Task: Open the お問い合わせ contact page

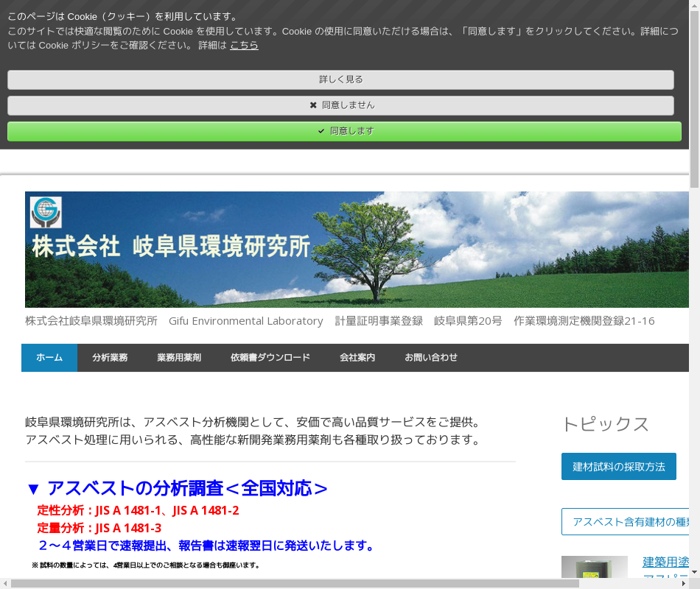Action: (x=431, y=358)
